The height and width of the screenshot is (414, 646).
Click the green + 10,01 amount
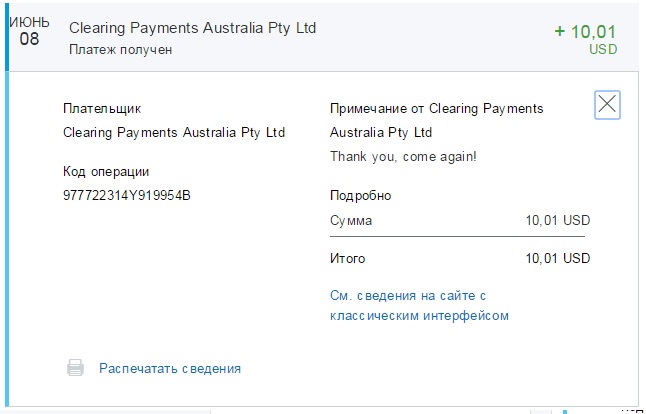click(586, 31)
